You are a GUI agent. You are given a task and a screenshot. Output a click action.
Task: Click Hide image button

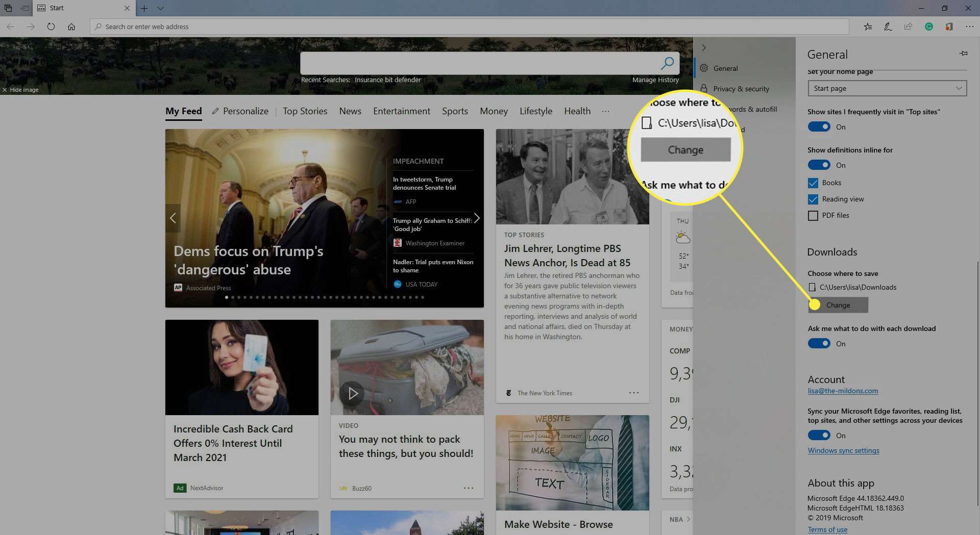pos(20,90)
